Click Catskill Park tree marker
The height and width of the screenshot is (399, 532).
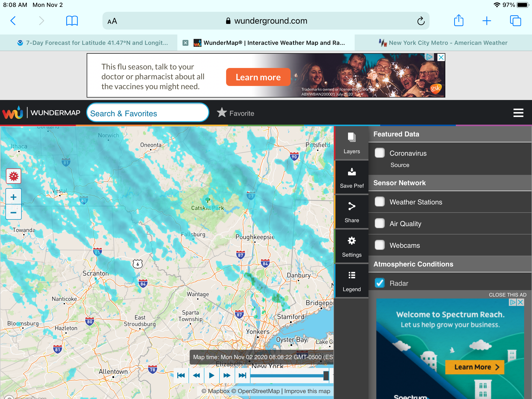pyautogui.click(x=208, y=200)
